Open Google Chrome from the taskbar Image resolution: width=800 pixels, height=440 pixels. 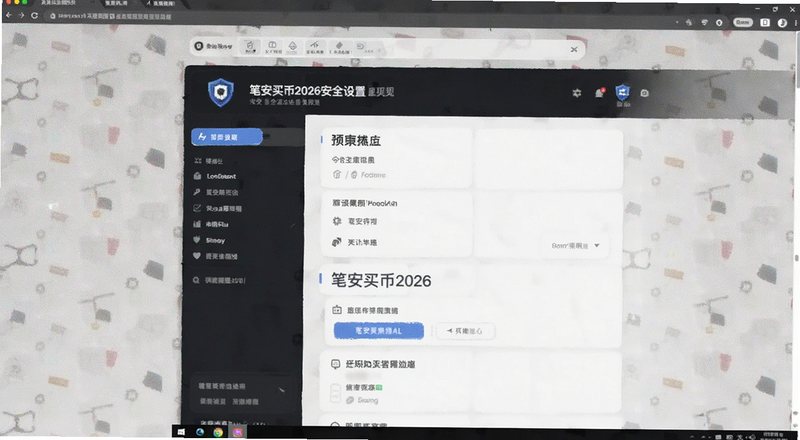click(218, 432)
